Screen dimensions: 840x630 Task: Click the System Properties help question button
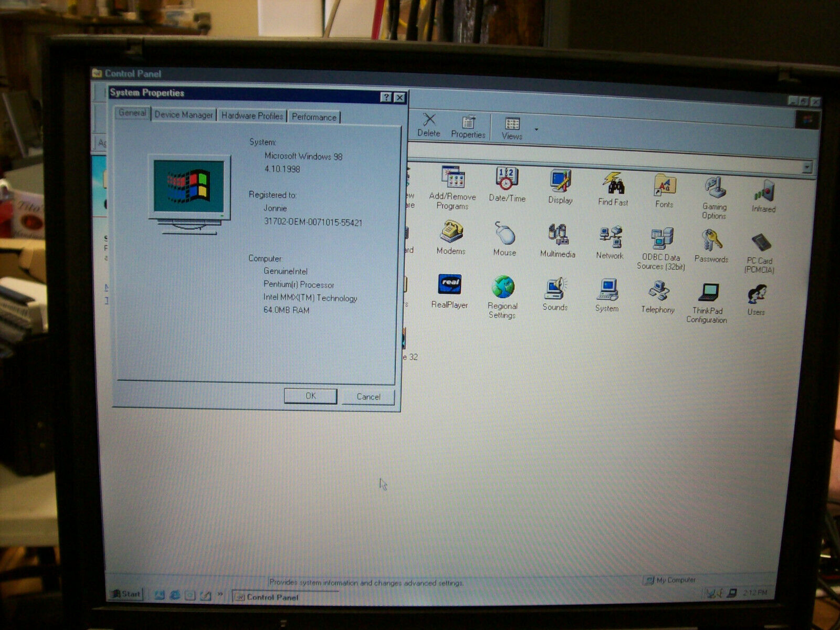[386, 97]
